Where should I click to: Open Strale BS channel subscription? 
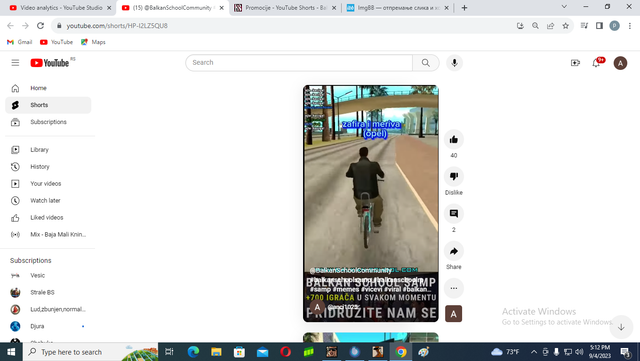(x=48, y=292)
